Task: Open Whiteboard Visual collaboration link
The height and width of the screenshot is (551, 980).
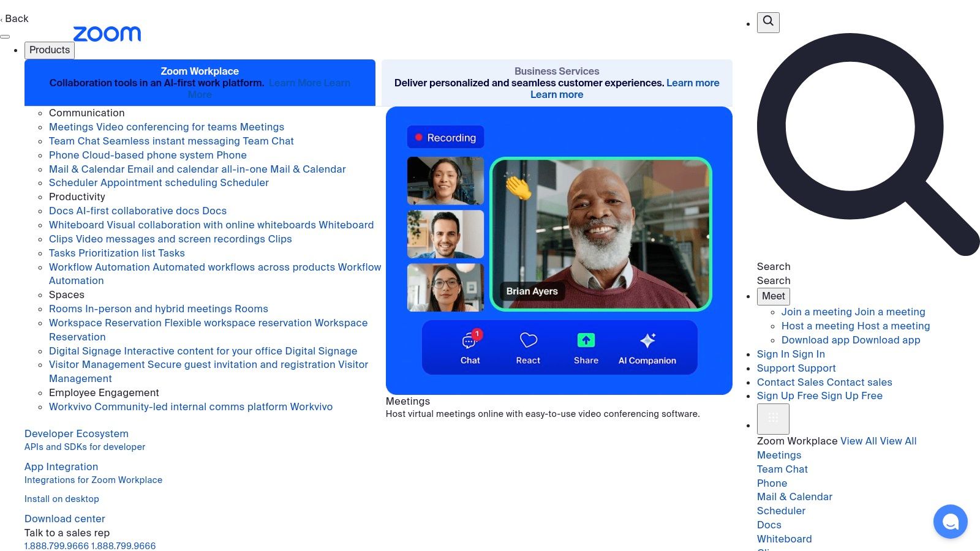Action: 211,225
